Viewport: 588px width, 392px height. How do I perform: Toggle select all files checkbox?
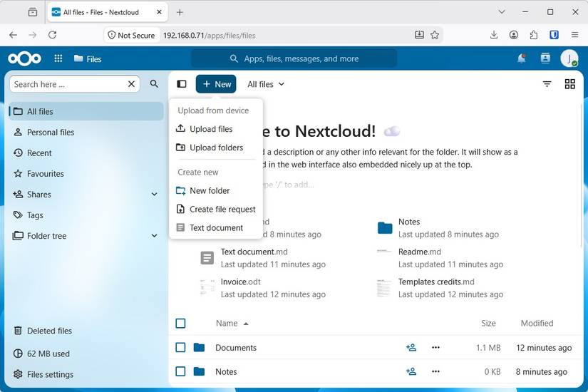180,324
